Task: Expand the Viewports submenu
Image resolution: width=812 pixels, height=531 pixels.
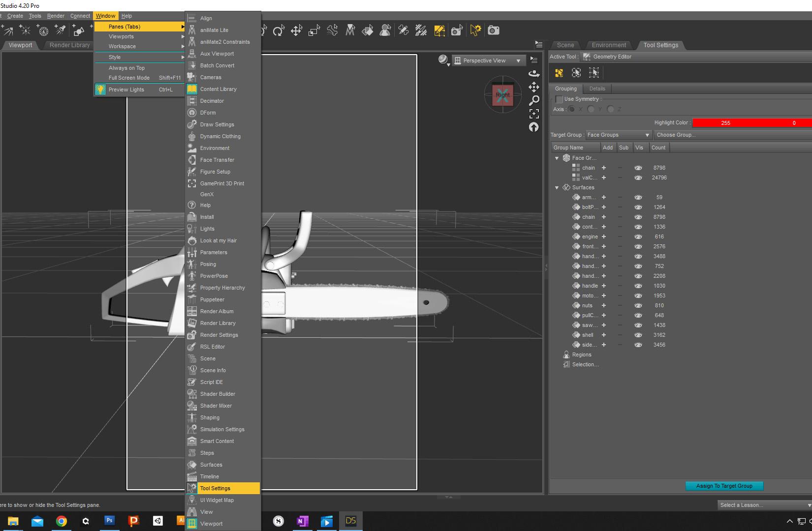Action: point(140,36)
